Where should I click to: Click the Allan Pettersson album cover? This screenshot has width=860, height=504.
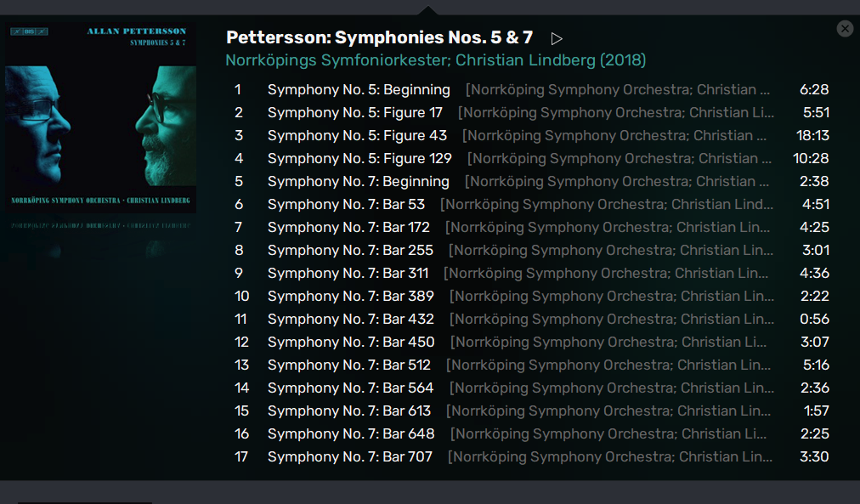(100, 118)
